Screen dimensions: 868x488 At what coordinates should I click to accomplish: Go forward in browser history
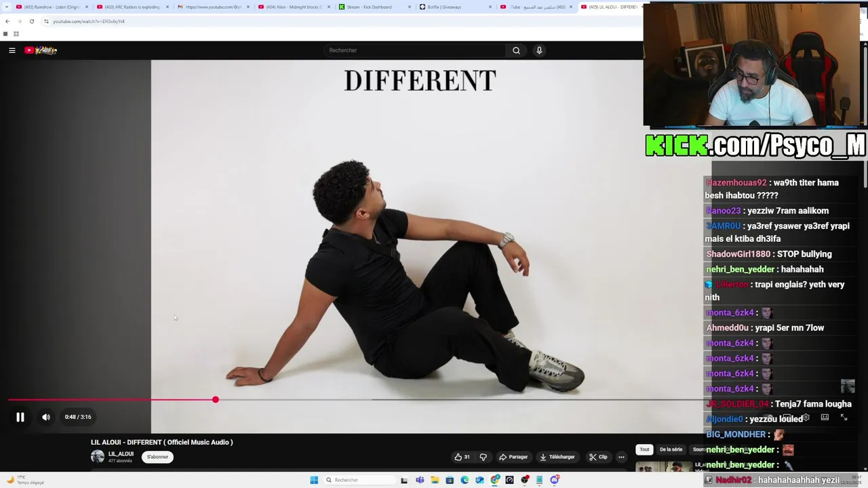point(20,21)
